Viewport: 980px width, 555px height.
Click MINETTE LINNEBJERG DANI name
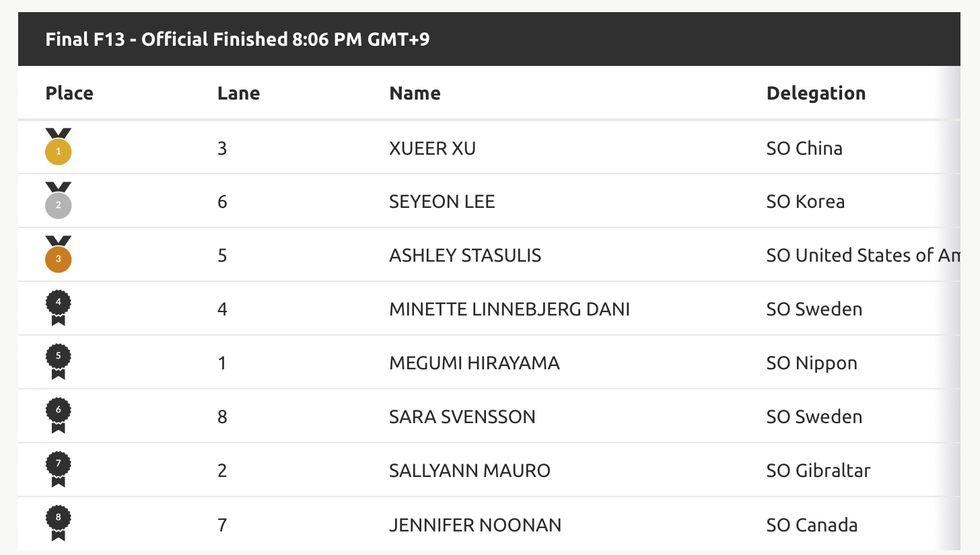point(510,309)
